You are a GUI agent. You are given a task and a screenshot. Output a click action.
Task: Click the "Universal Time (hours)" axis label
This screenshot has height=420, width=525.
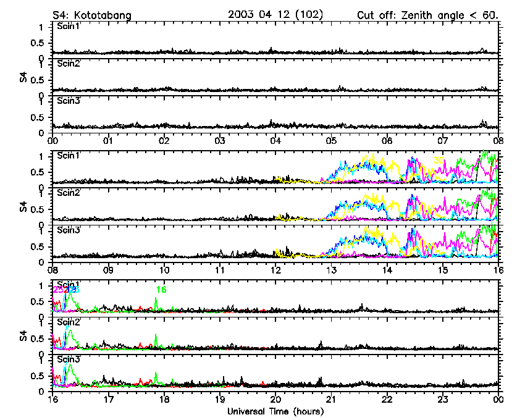coord(275,411)
